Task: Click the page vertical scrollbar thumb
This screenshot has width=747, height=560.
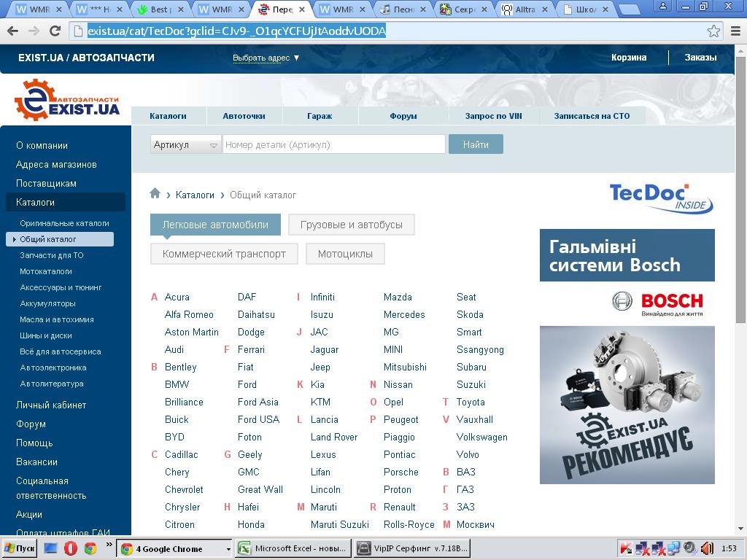Action: pyautogui.click(x=740, y=190)
